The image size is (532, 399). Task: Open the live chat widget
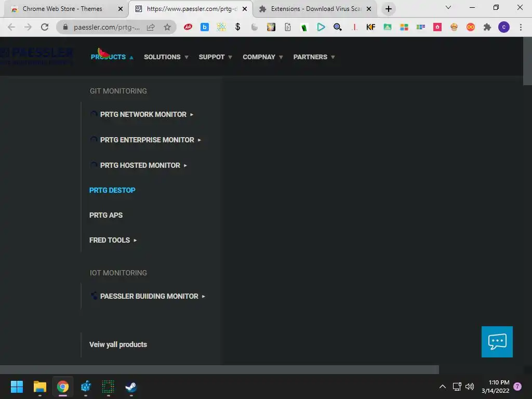coord(497,342)
